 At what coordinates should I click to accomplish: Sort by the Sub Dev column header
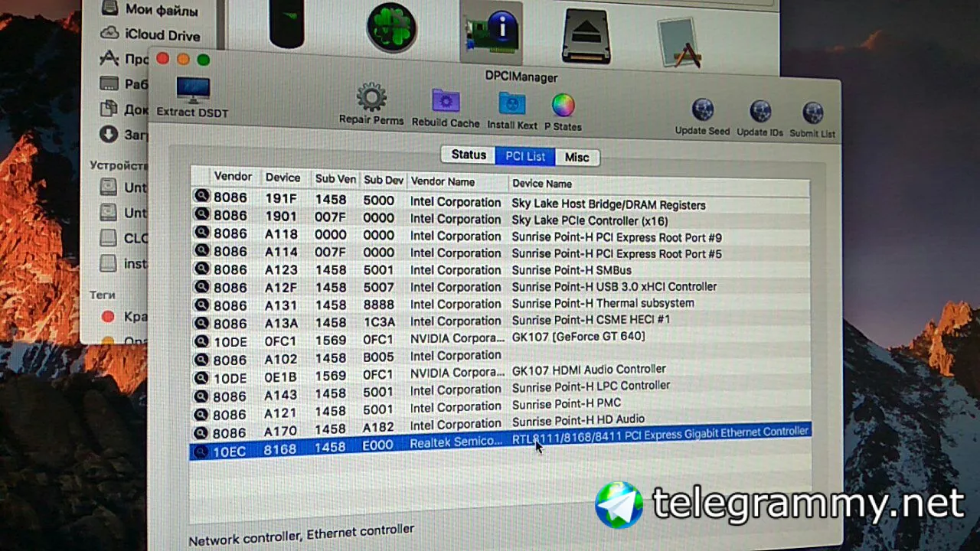[384, 181]
